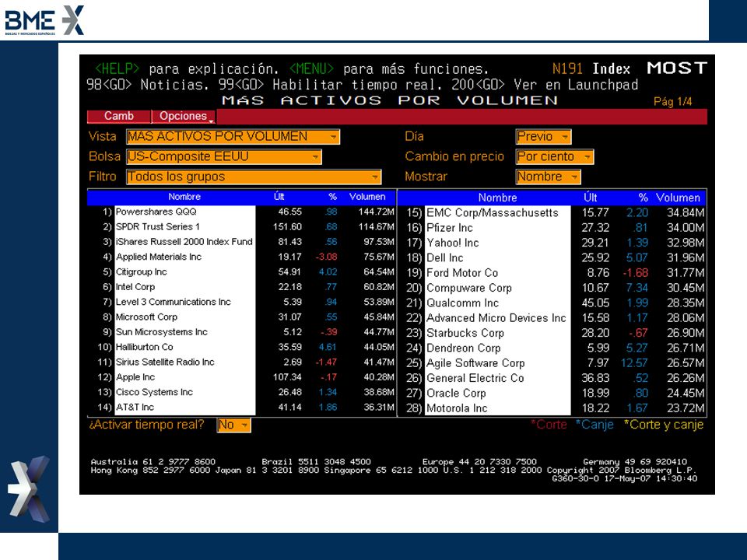The width and height of the screenshot is (747, 560).
Task: Click the red *Corte legend label
Action: (549, 425)
